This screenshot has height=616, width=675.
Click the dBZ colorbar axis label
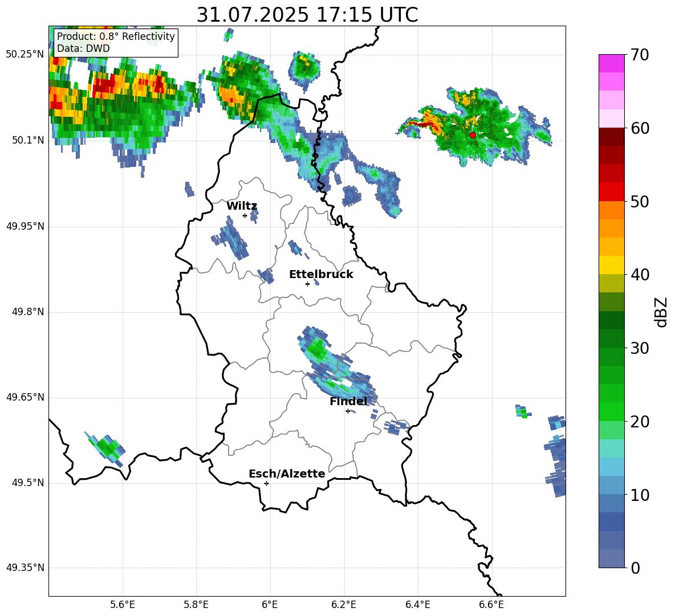tap(662, 312)
